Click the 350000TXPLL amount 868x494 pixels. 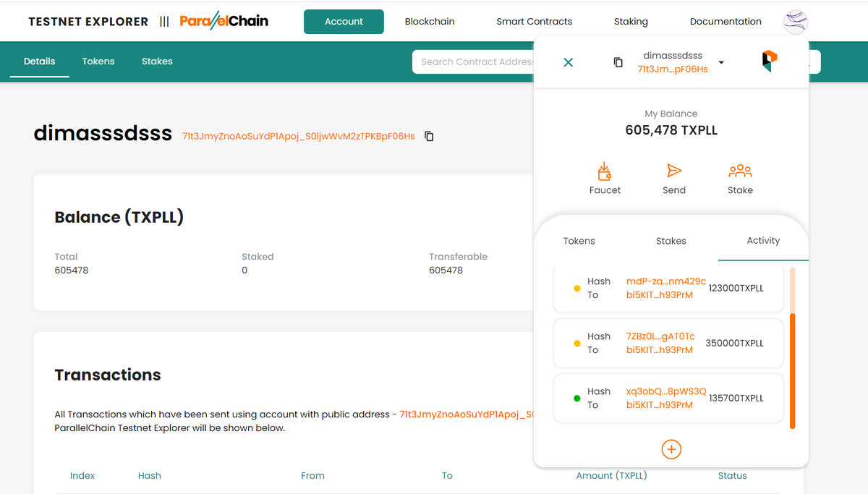[734, 343]
